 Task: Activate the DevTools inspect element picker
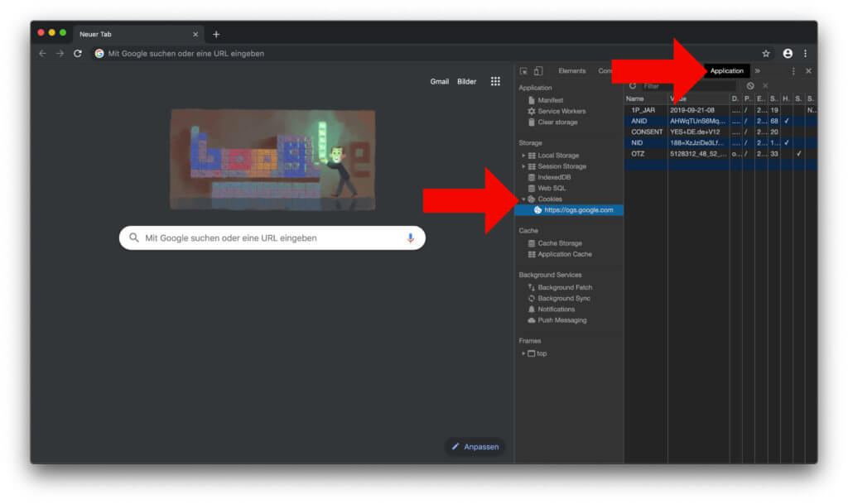click(523, 71)
